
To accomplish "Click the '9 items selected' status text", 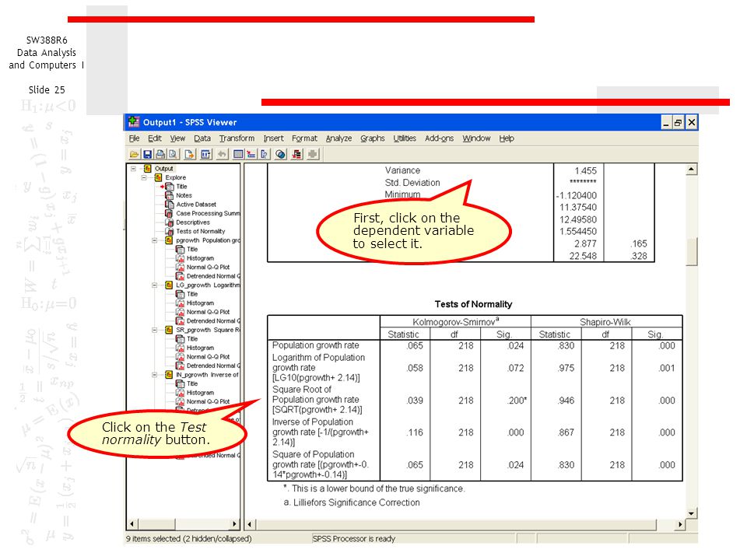I will [x=188, y=539].
